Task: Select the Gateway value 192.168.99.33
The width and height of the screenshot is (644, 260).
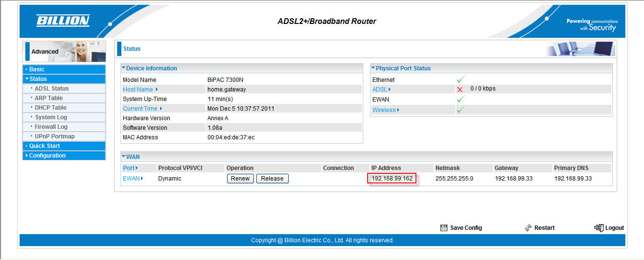Action: pyautogui.click(x=513, y=179)
